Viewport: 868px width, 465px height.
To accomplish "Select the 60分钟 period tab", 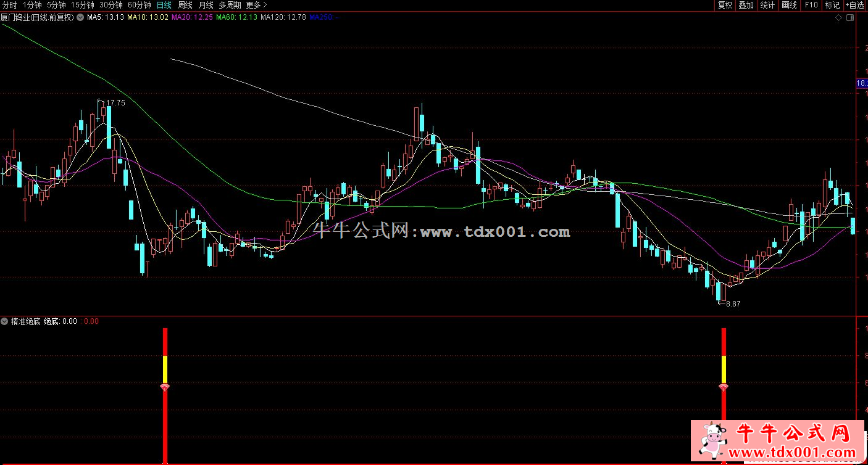I will click(x=140, y=4).
